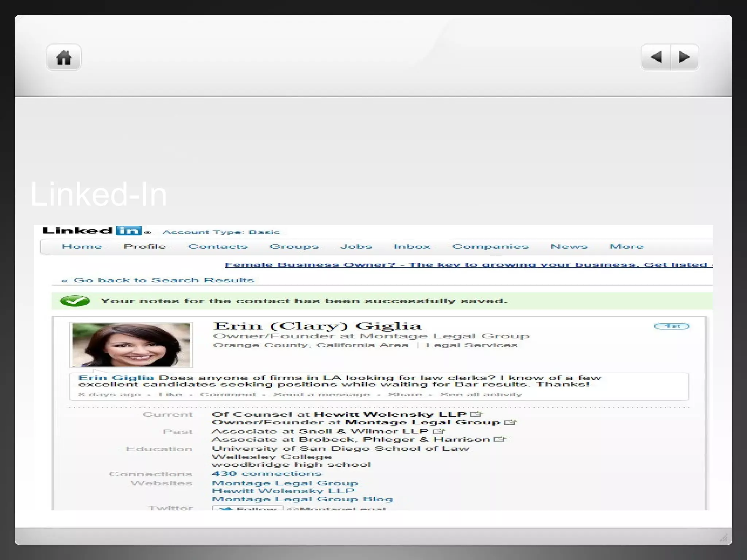Image resolution: width=747 pixels, height=560 pixels.
Task: Click See all activity
Action: tap(481, 394)
